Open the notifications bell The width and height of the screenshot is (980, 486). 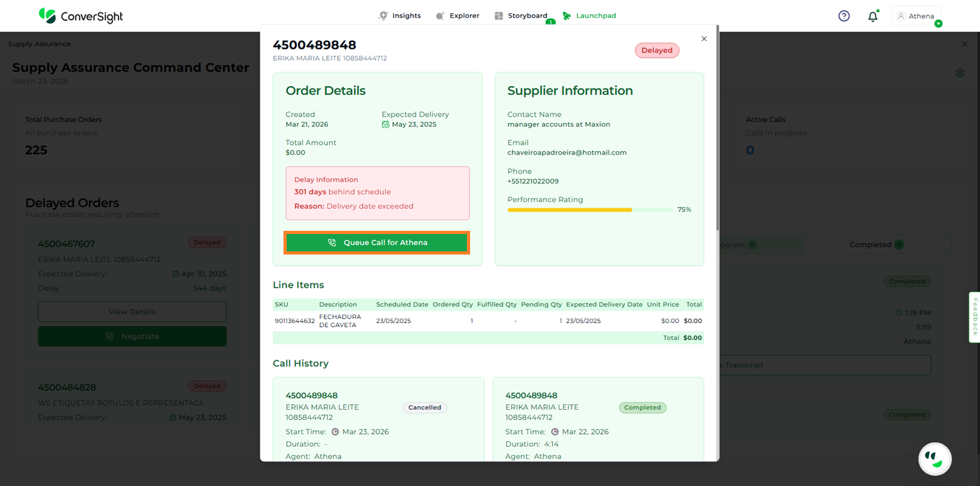872,17
